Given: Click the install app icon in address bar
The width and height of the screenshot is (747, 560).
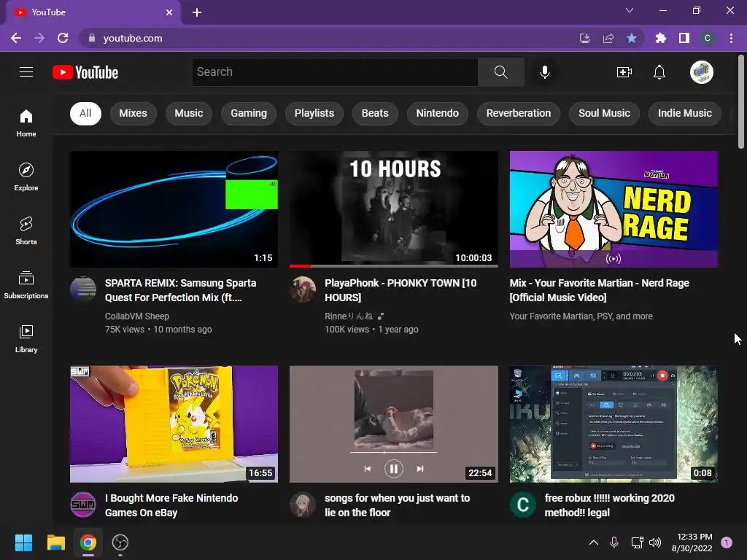Looking at the screenshot, I should tap(585, 38).
